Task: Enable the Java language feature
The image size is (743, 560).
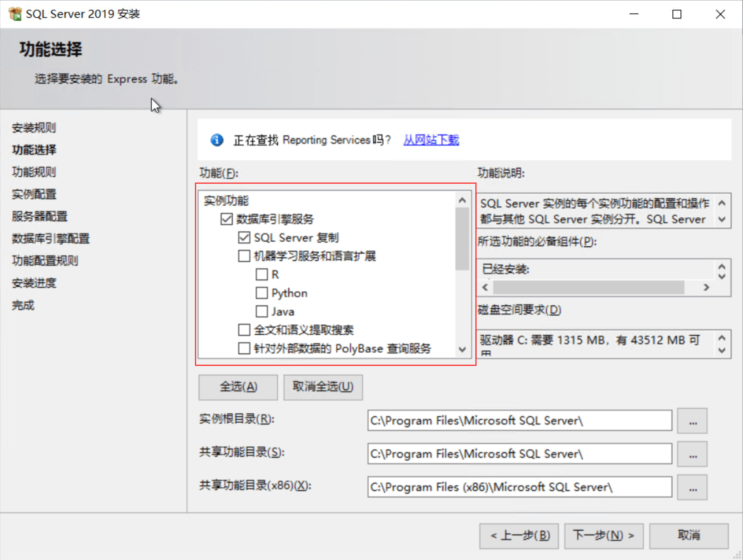Action: (262, 311)
